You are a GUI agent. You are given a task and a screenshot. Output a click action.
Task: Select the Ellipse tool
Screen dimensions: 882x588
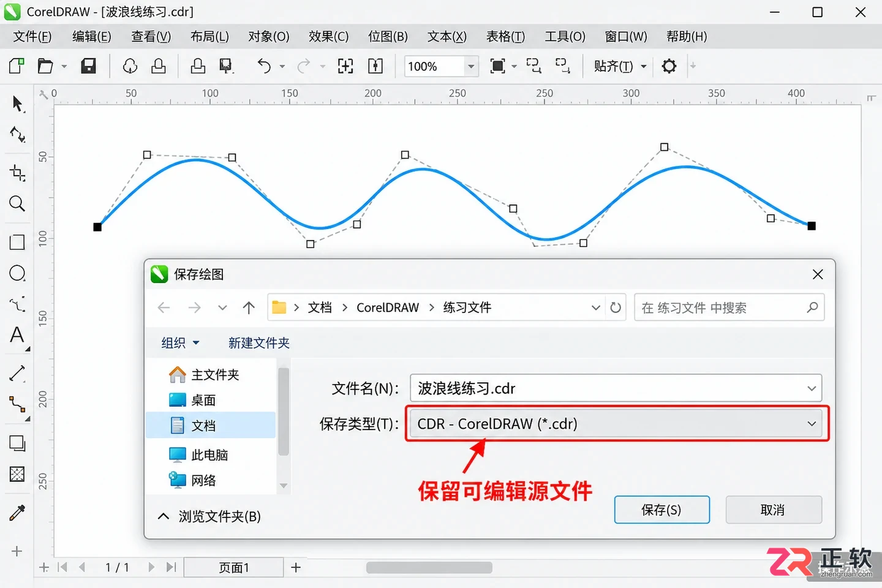coord(17,273)
